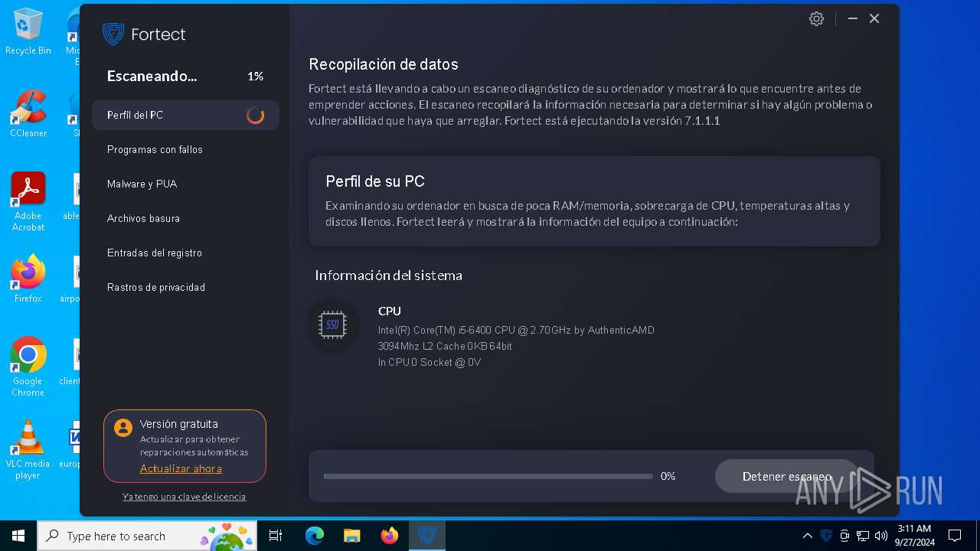Image resolution: width=980 pixels, height=551 pixels.
Task: Click In CPU0 Socket @ 0V line
Action: coord(430,362)
